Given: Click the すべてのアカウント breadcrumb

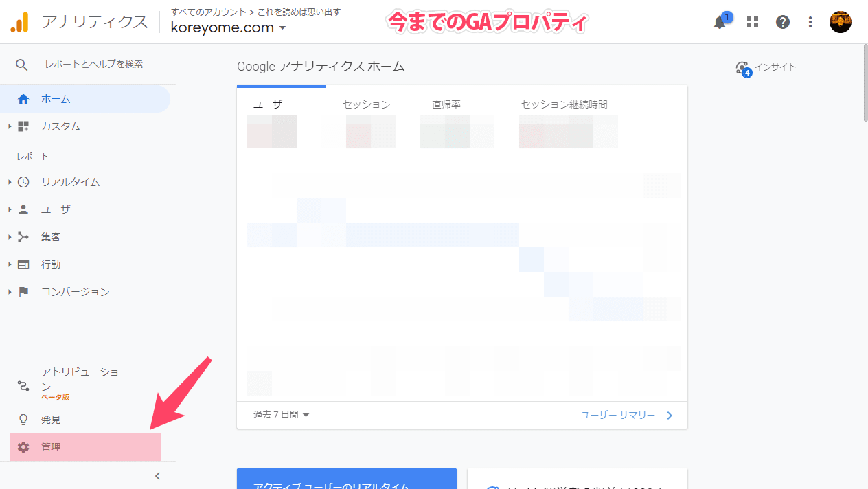Looking at the screenshot, I should pyautogui.click(x=208, y=12).
